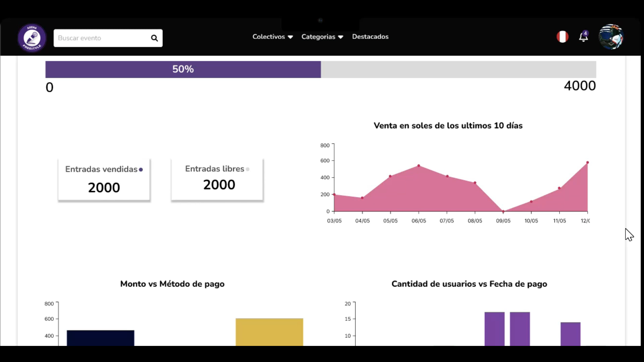
Task: Click the yellow bar in Monto chart
Action: [269, 332]
